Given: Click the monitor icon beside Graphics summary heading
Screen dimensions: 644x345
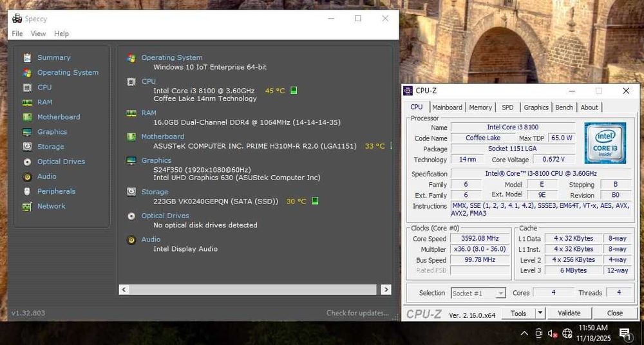Looking at the screenshot, I should (131, 160).
